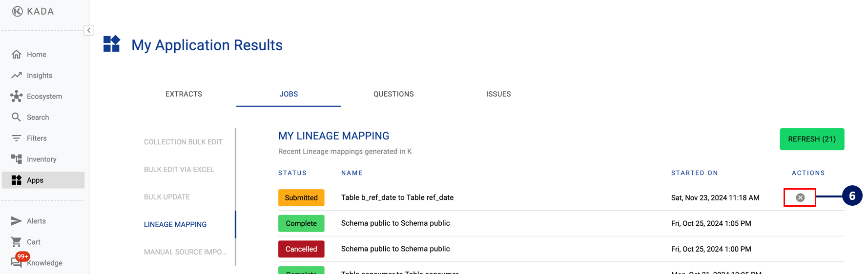Viewport: 868px width, 274px height.
Task: Cancel the submitted lineage mapping job
Action: click(x=800, y=197)
